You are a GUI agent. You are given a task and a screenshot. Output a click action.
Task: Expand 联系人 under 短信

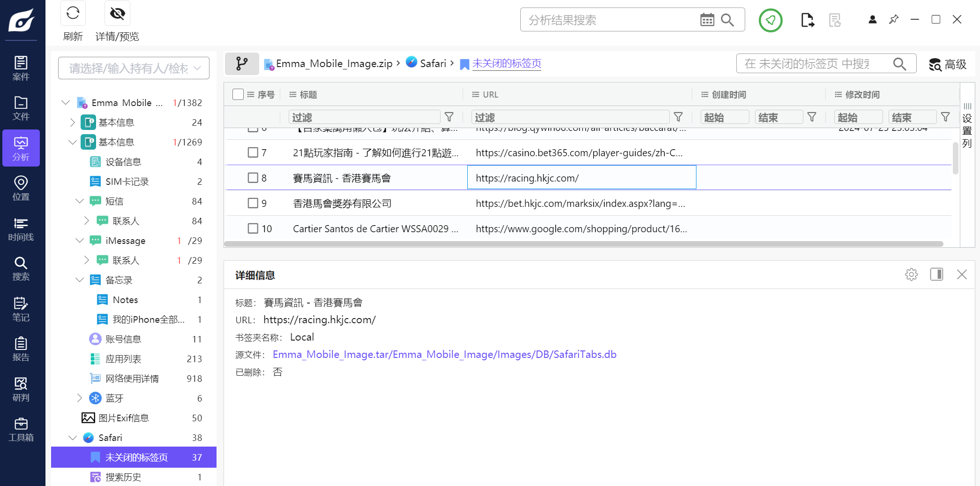87,221
